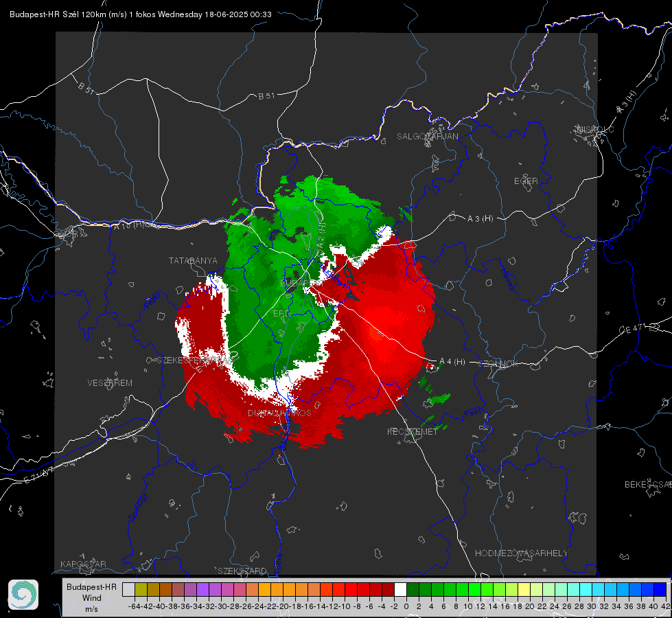Click the A 4 (H) road label
This screenshot has width=672, height=618.
(452, 362)
